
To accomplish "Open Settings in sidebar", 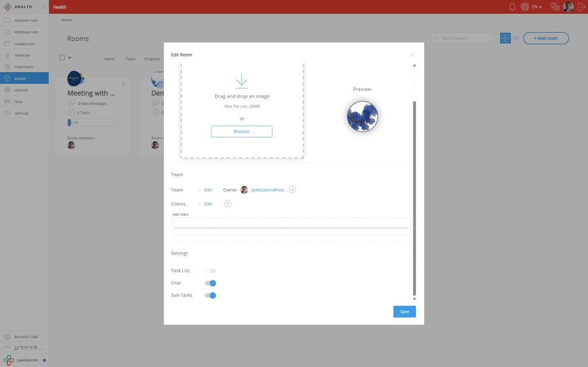I will tap(24, 113).
